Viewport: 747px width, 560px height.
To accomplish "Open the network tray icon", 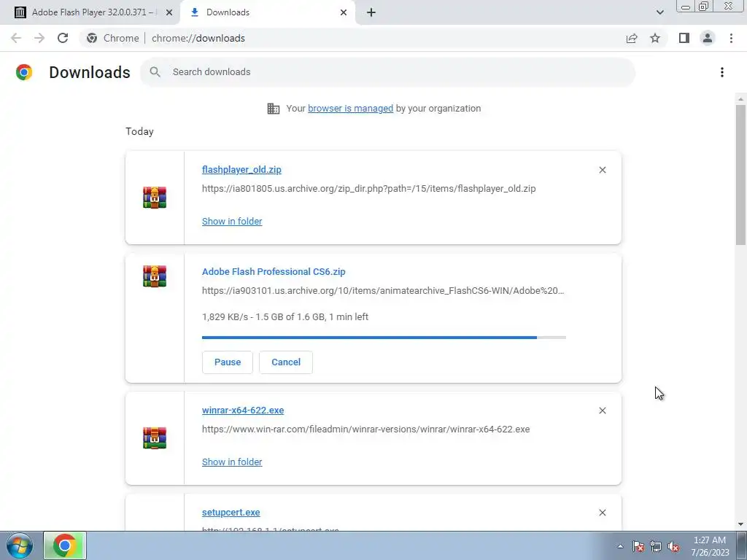I will pos(656,546).
